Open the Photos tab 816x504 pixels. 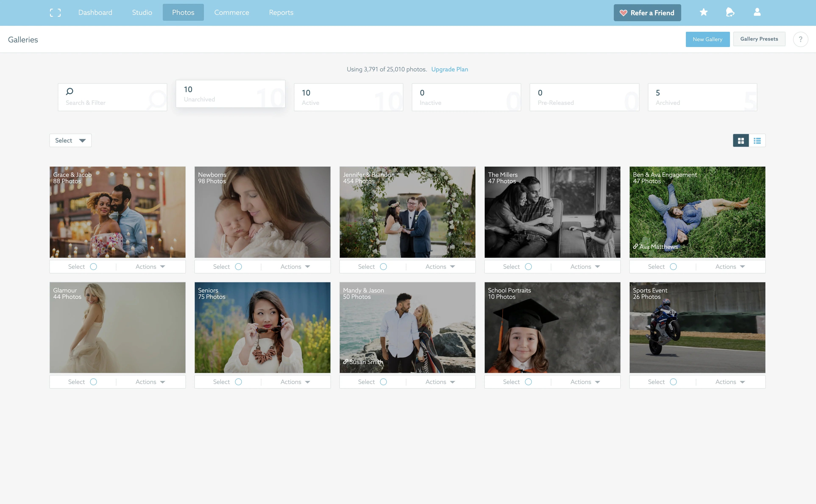[183, 12]
